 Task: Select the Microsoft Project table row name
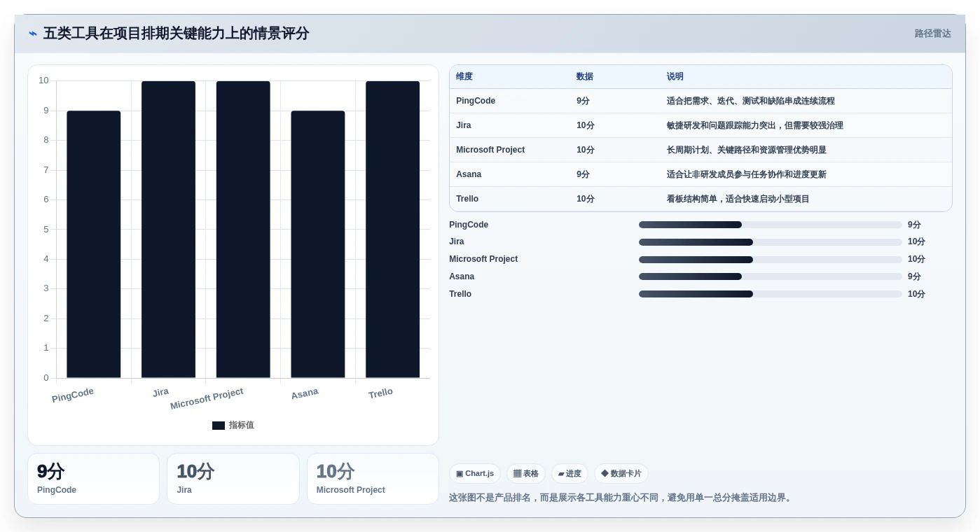point(490,150)
